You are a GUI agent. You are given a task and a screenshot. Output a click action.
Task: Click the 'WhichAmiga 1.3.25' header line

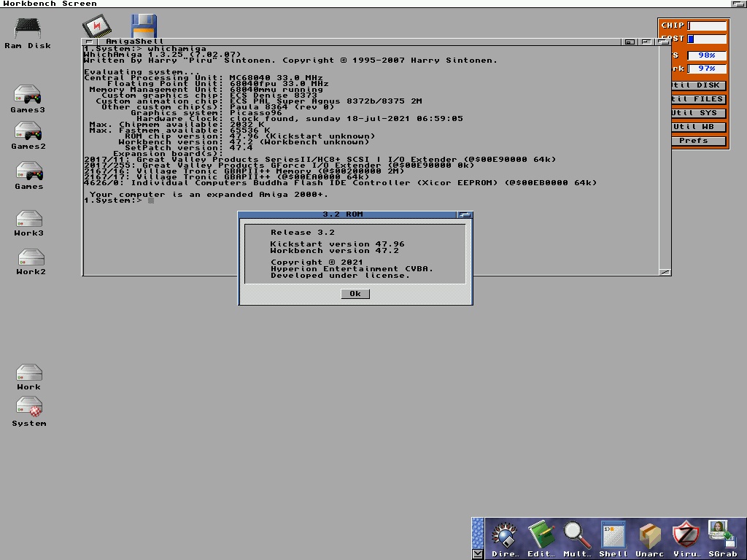coord(163,54)
